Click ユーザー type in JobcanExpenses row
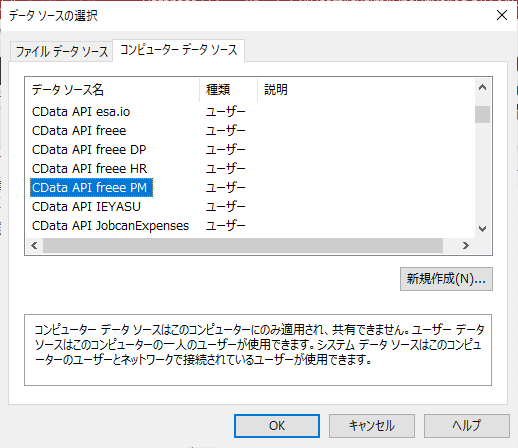This screenshot has width=518, height=448. (225, 226)
